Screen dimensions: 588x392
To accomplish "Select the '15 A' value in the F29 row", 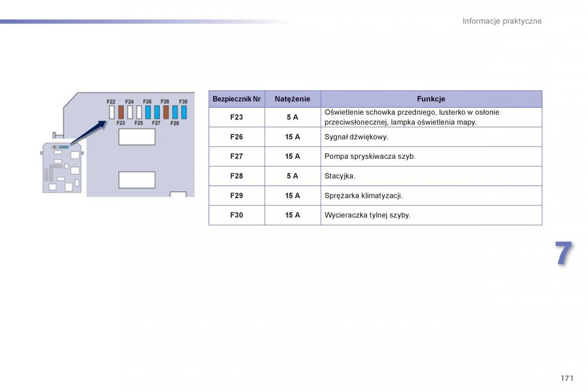I will [293, 196].
